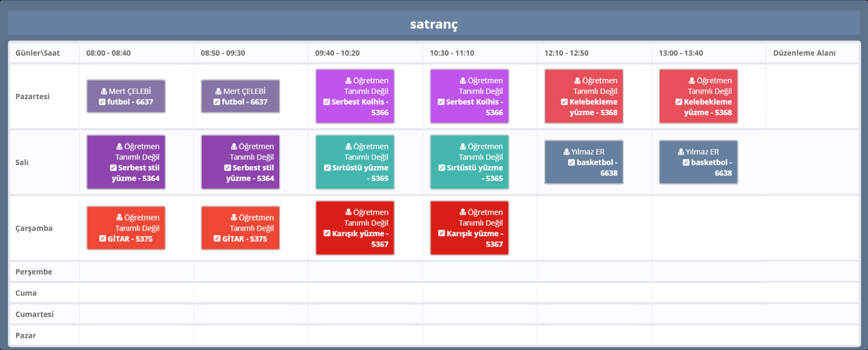868x350 pixels.
Task: Click teacher icon on Pazartesi 13:00 Kelebekleme card
Action: 692,81
